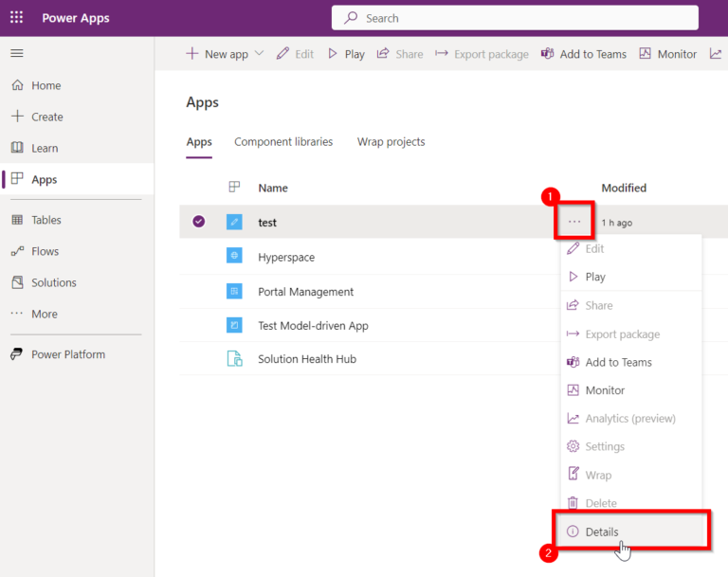Open the Solution Health Hub app name
The height and width of the screenshot is (577, 728).
point(307,359)
